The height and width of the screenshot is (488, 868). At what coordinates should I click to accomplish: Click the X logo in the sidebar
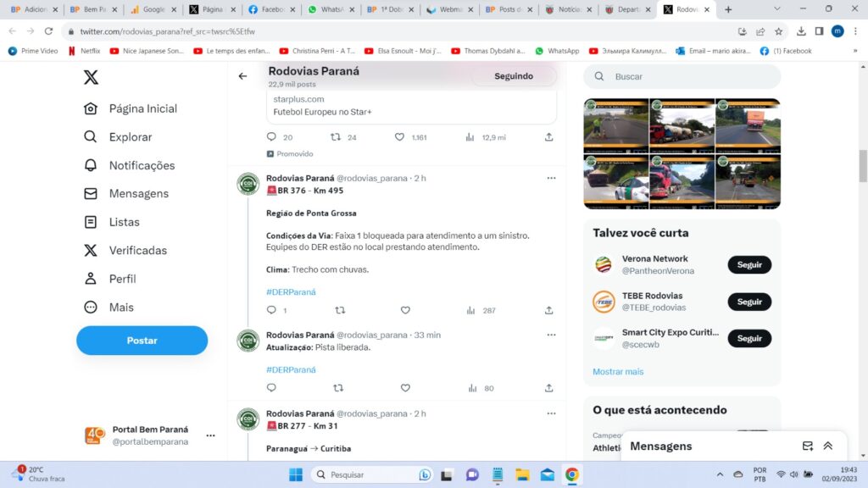91,77
